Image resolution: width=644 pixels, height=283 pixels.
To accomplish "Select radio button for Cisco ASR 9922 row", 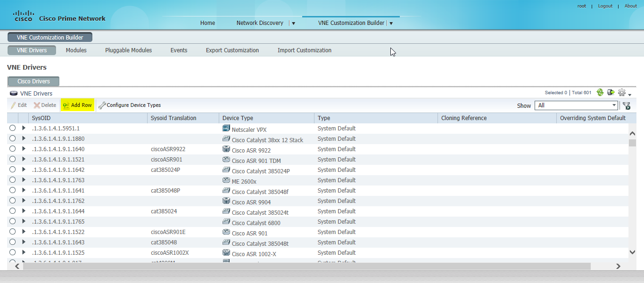I will [x=13, y=149].
